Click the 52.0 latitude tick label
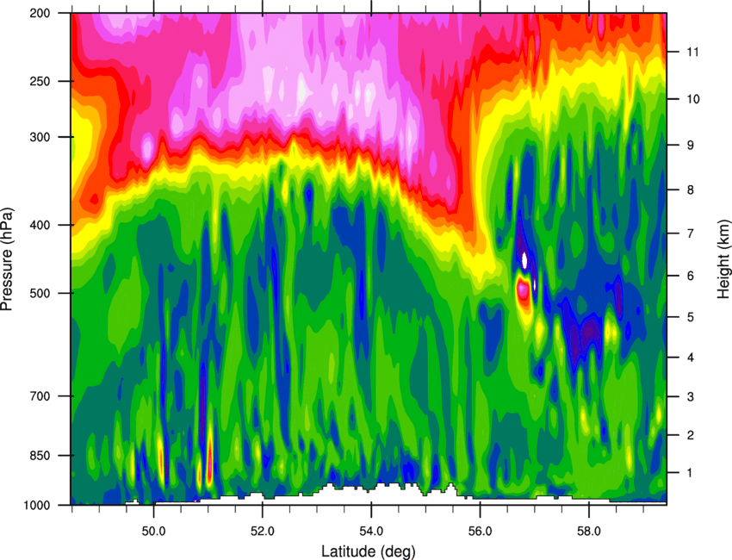This screenshot has width=732, height=560. (x=263, y=531)
